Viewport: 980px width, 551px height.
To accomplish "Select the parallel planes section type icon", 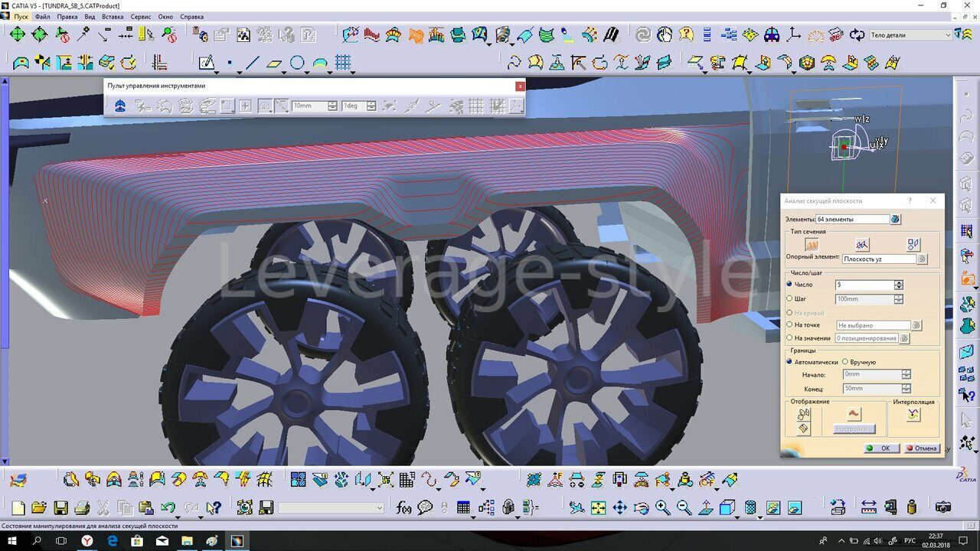I will 811,244.
